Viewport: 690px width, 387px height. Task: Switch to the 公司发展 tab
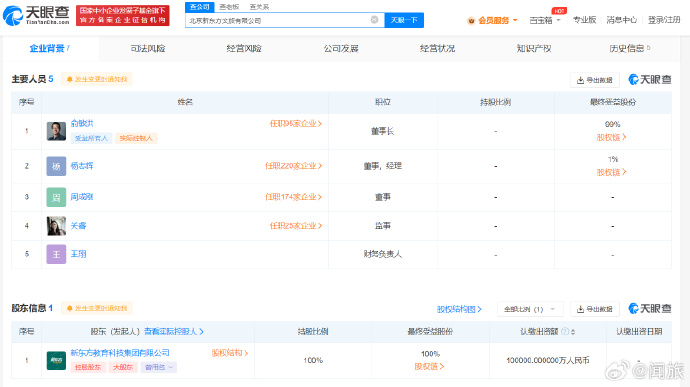pos(341,48)
